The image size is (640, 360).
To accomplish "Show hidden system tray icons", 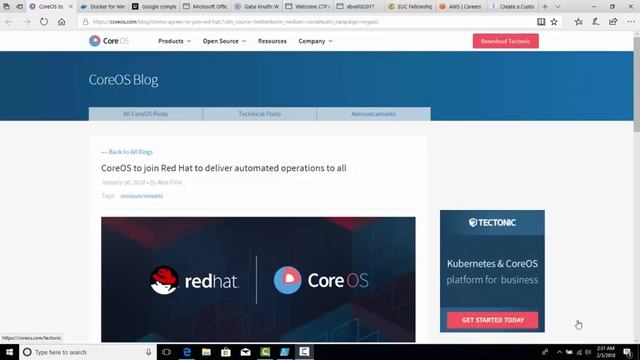I will tap(559, 352).
